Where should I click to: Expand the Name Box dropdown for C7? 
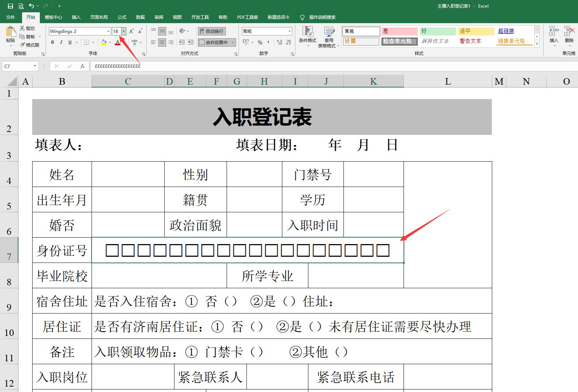tap(35, 66)
